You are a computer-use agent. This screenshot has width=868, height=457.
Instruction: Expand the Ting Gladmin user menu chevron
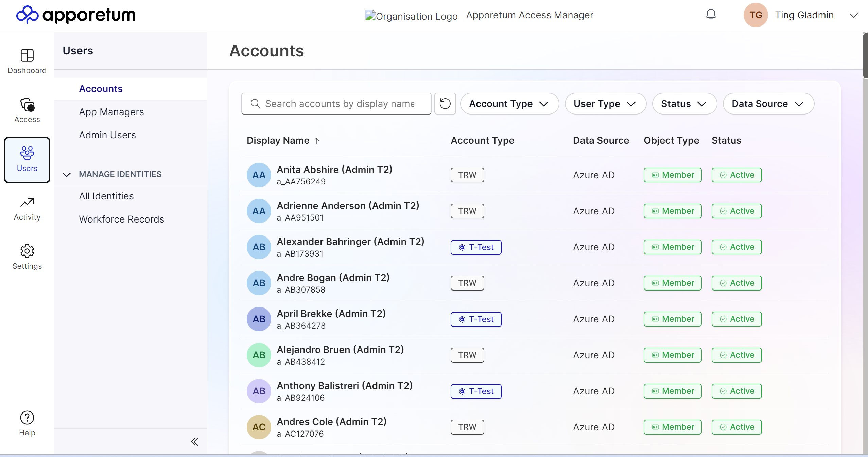[x=853, y=15]
